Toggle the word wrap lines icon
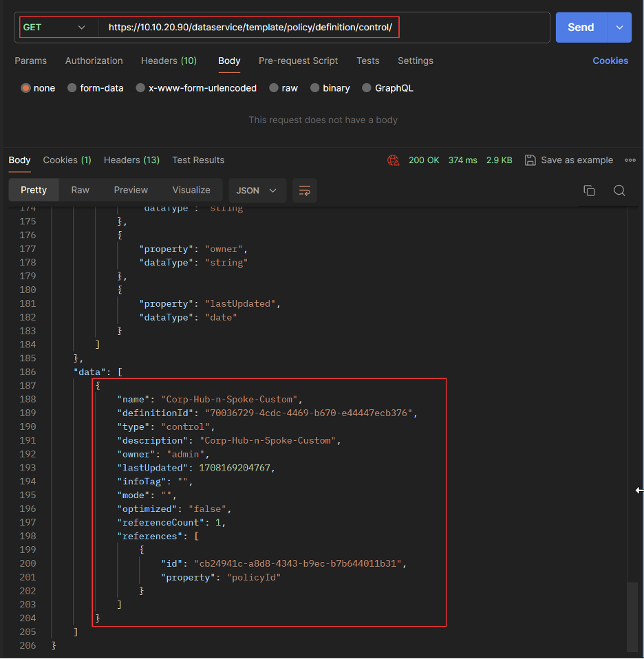The width and height of the screenshot is (644, 659). click(305, 191)
